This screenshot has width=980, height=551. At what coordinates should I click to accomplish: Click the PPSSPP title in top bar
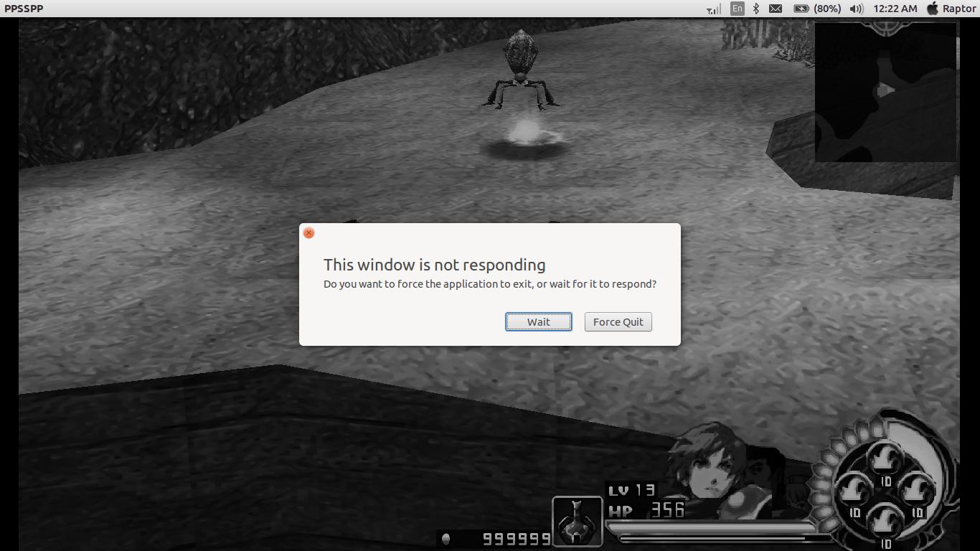point(24,9)
